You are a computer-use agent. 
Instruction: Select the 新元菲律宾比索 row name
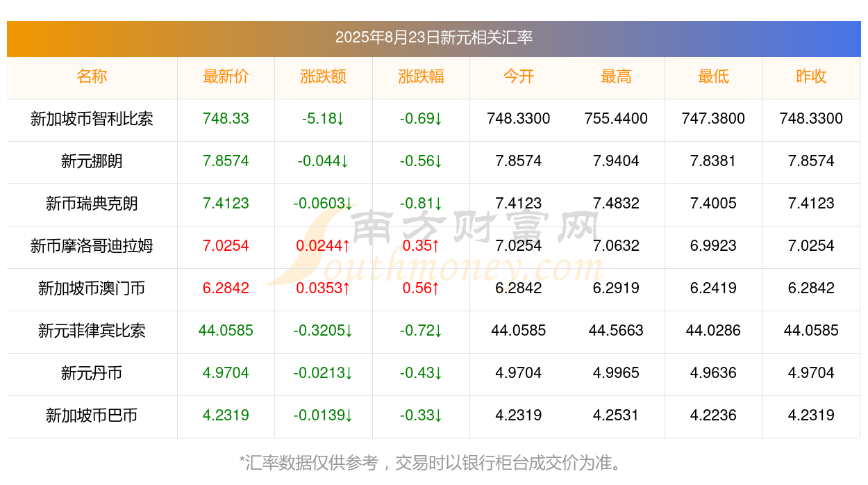[92, 331]
